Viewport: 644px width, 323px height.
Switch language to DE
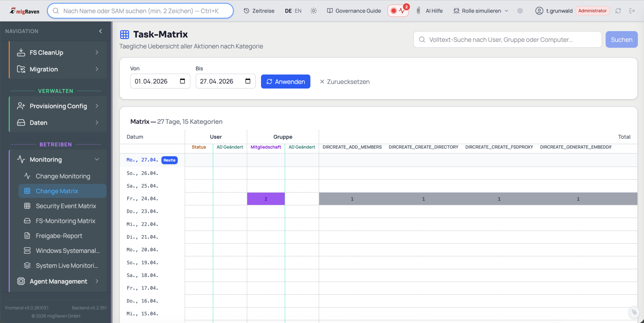click(x=288, y=11)
